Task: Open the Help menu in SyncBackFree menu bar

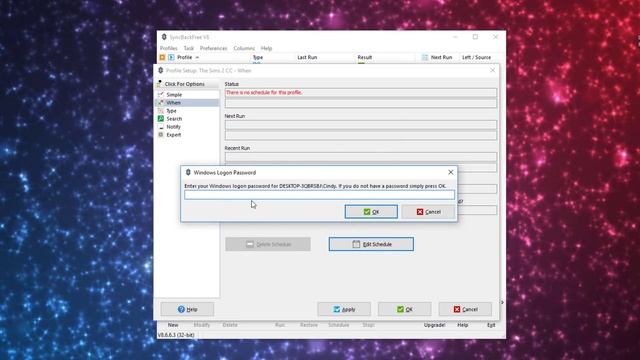Action: point(267,48)
